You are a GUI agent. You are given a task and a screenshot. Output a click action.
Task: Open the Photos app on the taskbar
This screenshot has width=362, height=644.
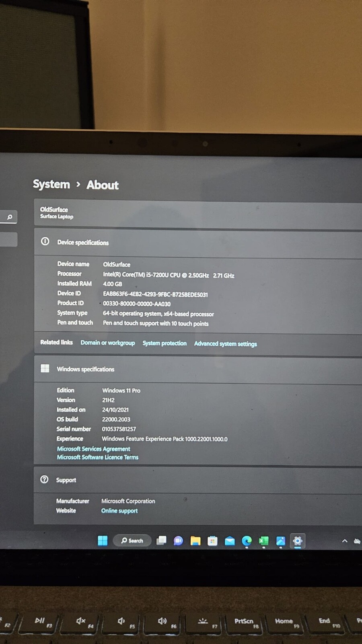pyautogui.click(x=281, y=541)
